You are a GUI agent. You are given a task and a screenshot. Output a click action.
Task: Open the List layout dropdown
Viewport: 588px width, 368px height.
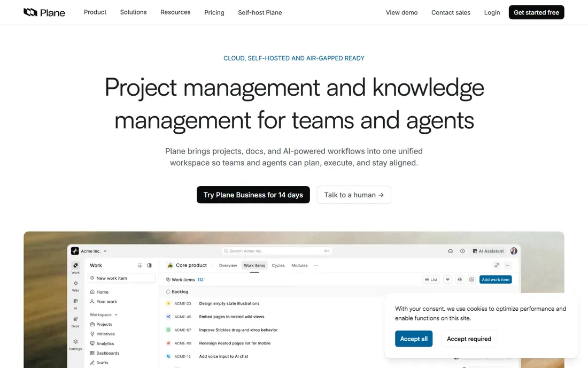click(x=431, y=279)
